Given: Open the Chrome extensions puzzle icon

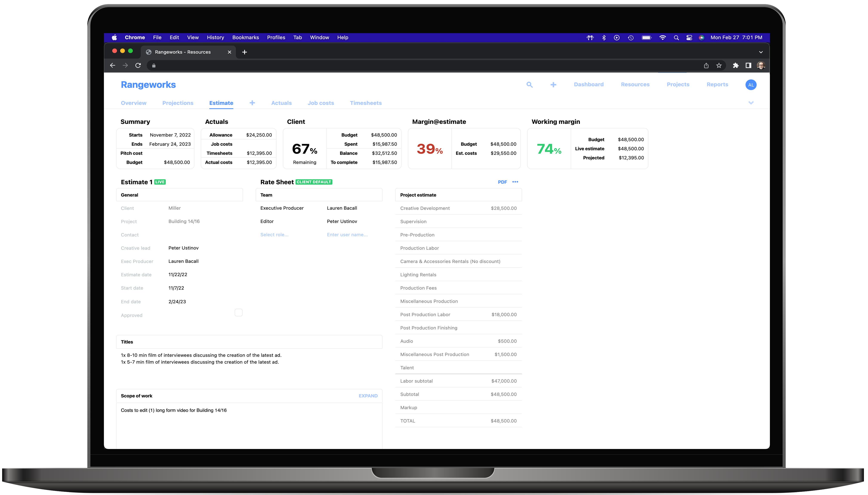Looking at the screenshot, I should (736, 66).
